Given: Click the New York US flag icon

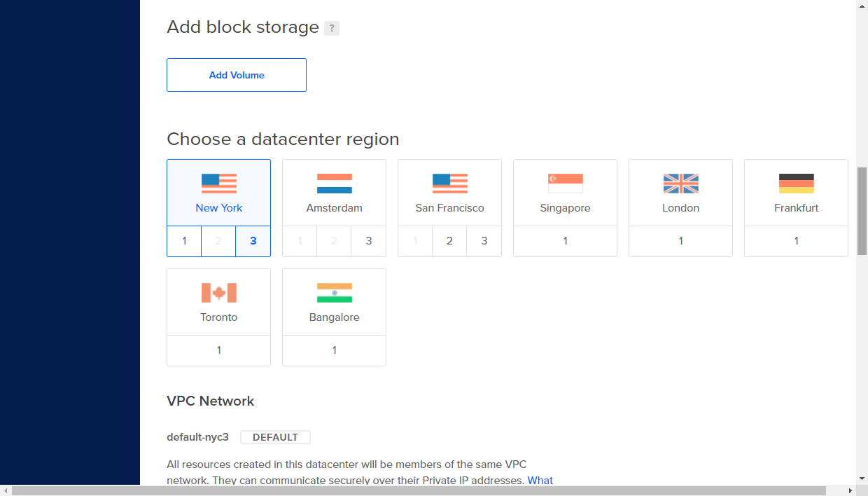Looking at the screenshot, I should (x=219, y=184).
